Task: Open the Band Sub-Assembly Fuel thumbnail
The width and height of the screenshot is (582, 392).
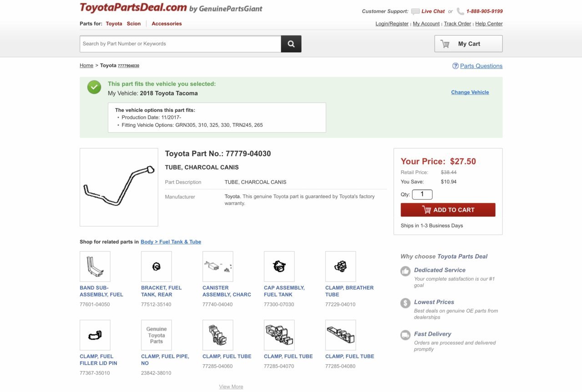Action: click(95, 266)
